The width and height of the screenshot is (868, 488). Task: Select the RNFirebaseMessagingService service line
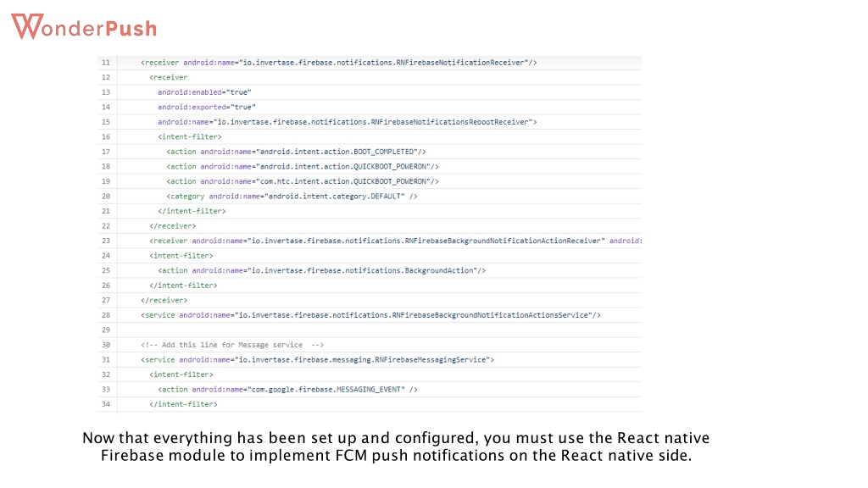click(317, 359)
